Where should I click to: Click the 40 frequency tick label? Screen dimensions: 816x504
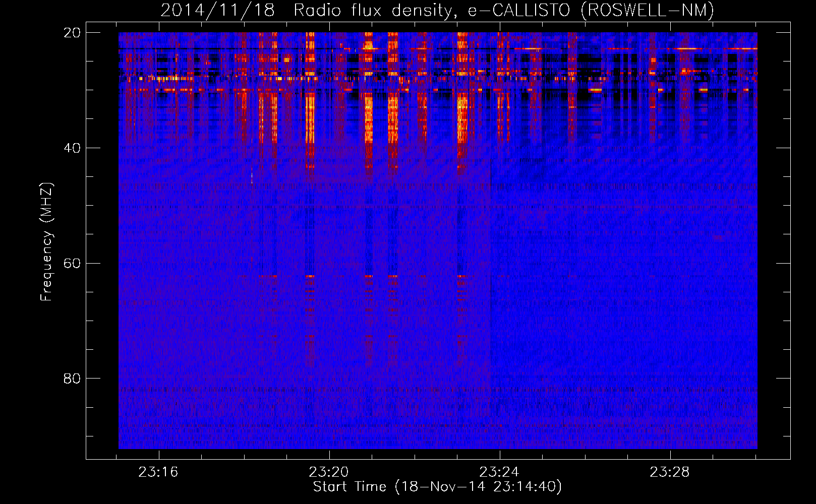coord(72,148)
